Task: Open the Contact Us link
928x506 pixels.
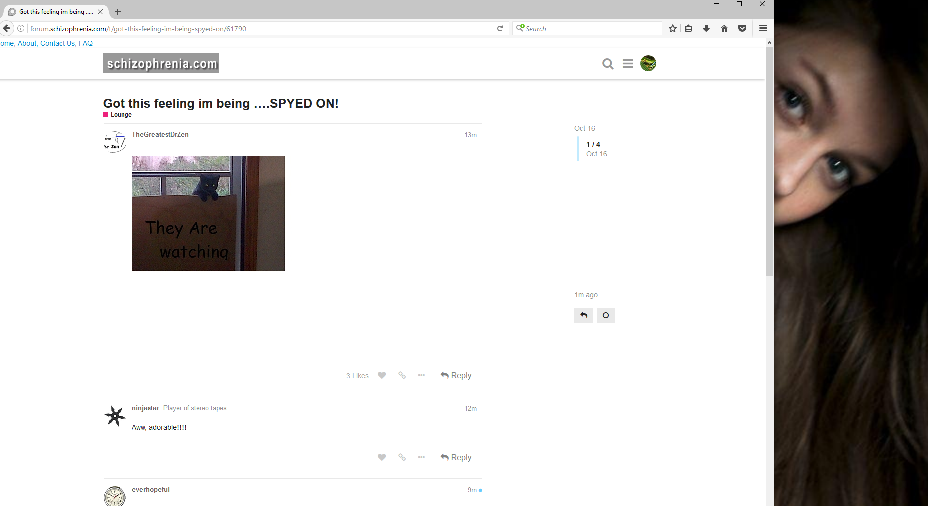Action: (57, 43)
